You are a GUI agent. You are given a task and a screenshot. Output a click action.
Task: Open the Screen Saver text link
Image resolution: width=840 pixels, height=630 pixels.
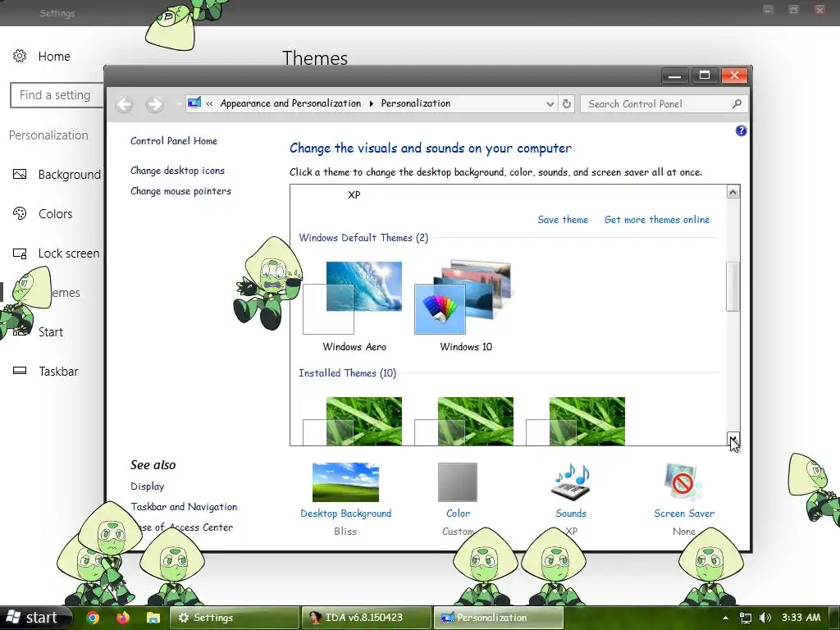[684, 514]
